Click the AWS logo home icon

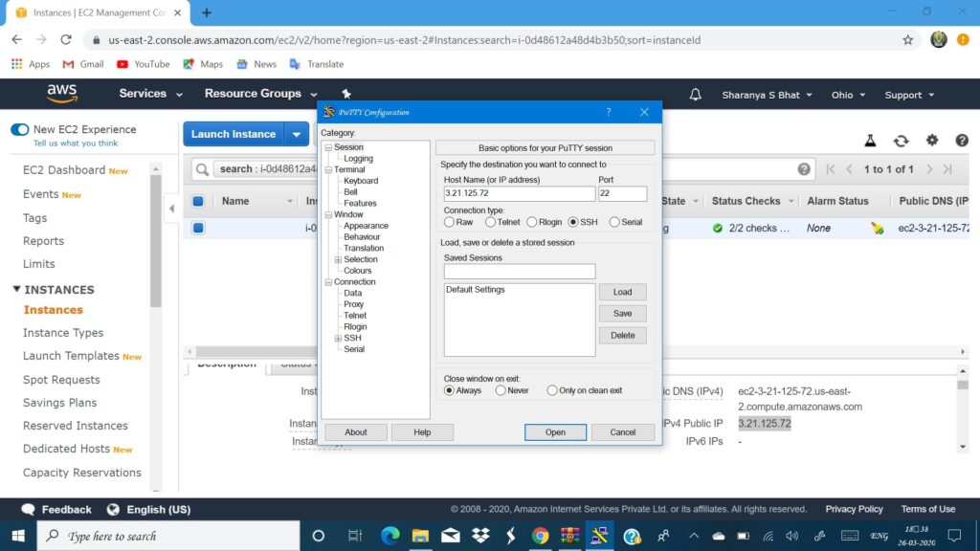(62, 94)
